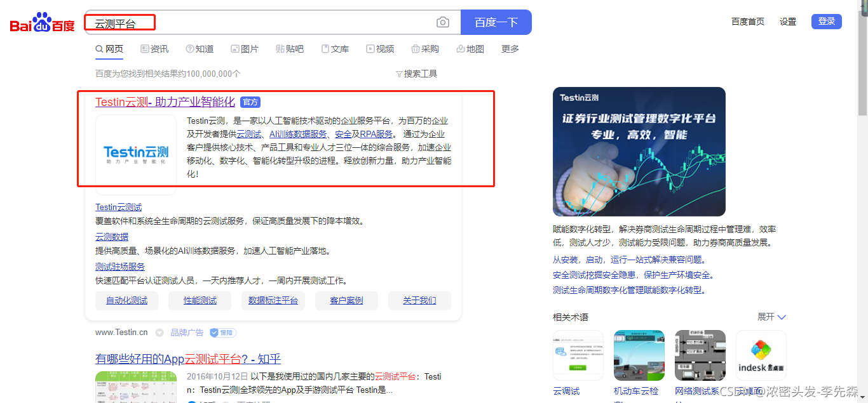
Task: Click the 客户案例 button
Action: [x=346, y=301]
